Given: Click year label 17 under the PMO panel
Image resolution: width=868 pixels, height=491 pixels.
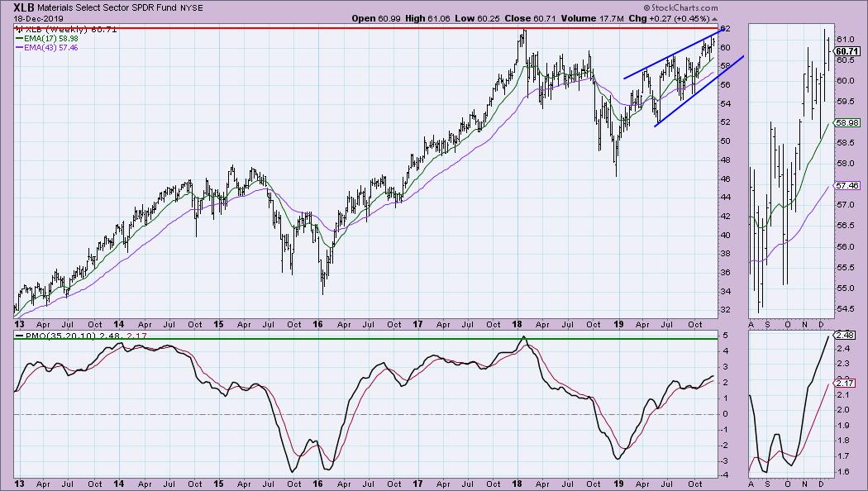Looking at the screenshot, I should pyautogui.click(x=417, y=484).
